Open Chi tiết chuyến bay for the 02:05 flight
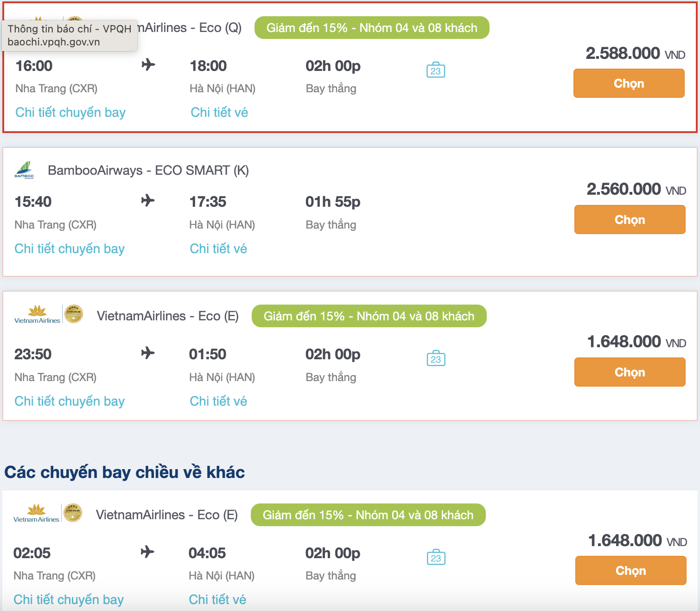 68,599
